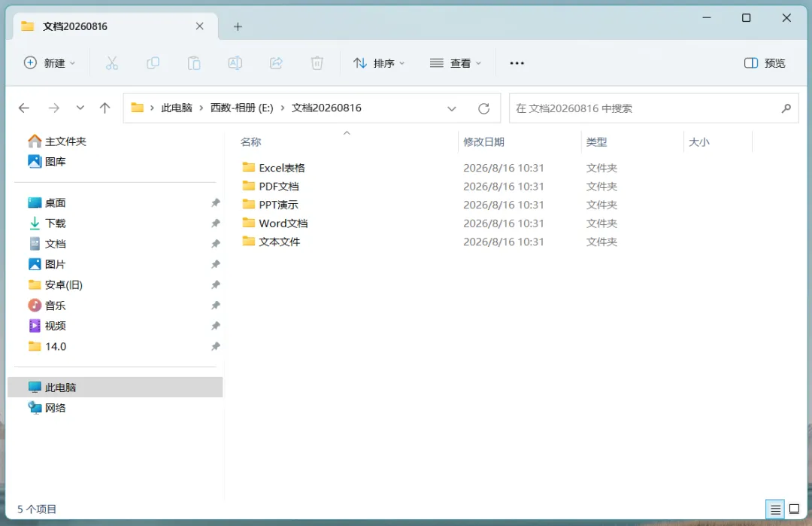Sort by 修改日期 column header

point(483,142)
